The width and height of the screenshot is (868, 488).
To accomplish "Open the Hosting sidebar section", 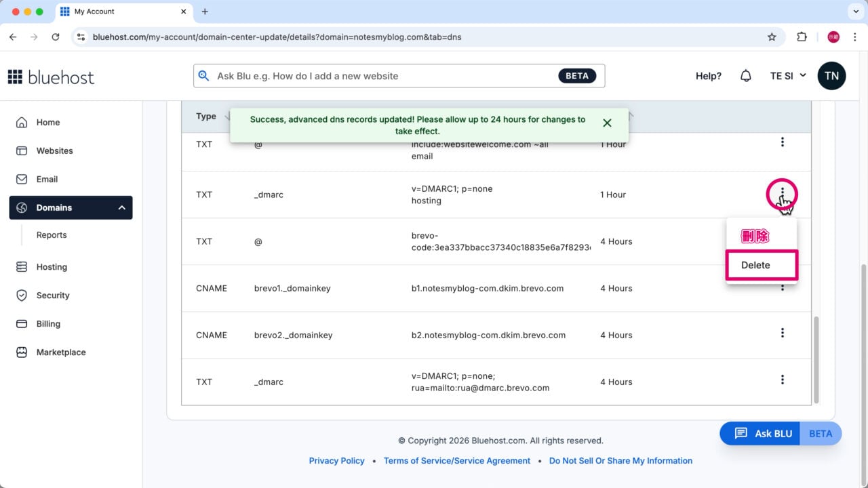I will [x=52, y=267].
